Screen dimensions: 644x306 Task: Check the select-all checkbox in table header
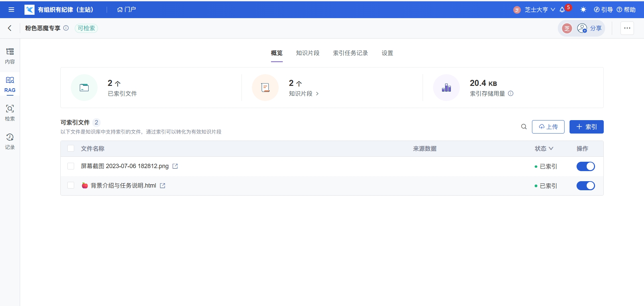[x=71, y=149]
